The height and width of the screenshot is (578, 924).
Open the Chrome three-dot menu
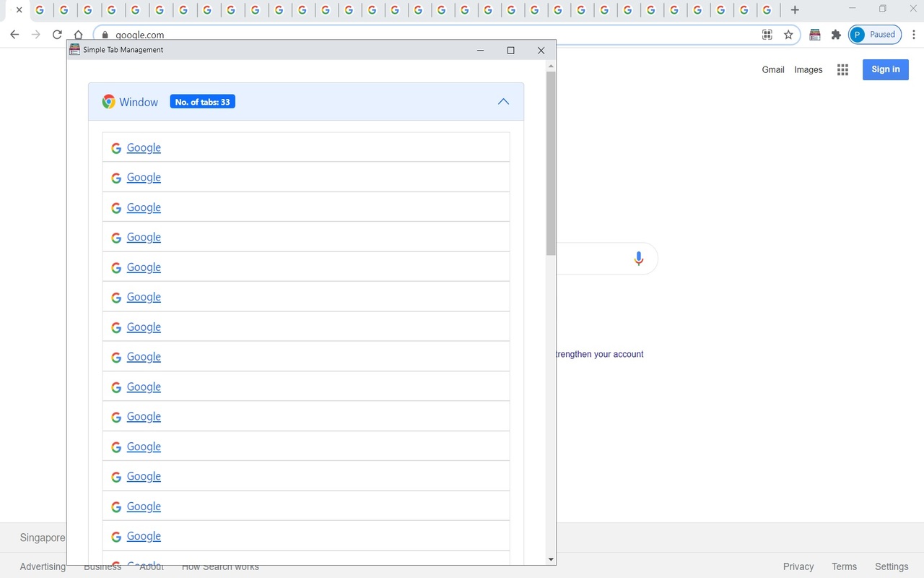[x=914, y=35]
